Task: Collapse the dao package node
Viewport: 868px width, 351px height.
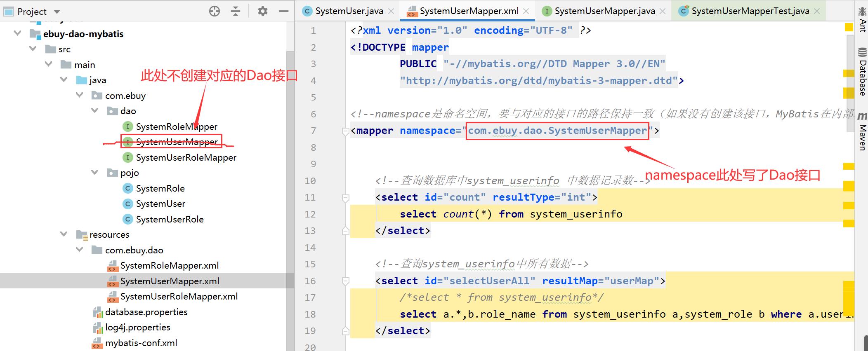Action: point(95,111)
